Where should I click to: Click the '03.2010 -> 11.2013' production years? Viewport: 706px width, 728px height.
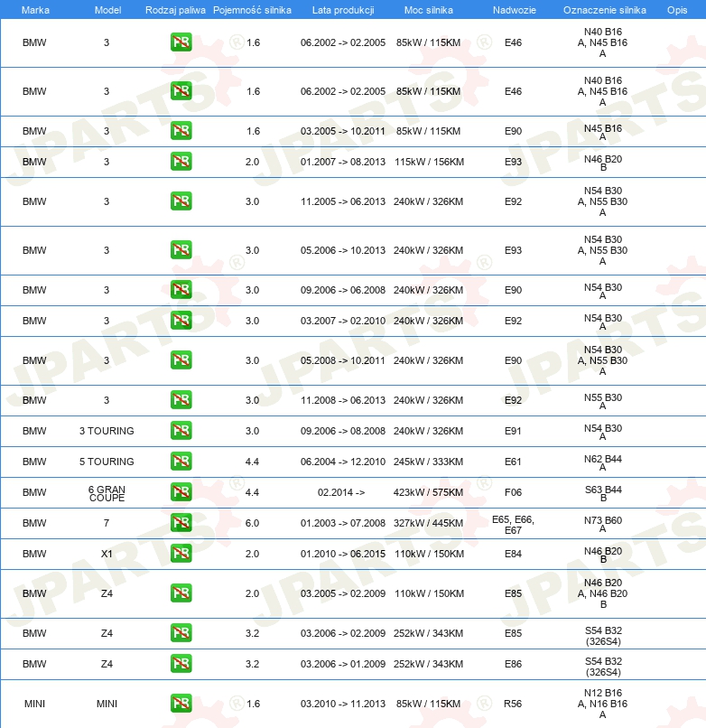[x=342, y=704]
